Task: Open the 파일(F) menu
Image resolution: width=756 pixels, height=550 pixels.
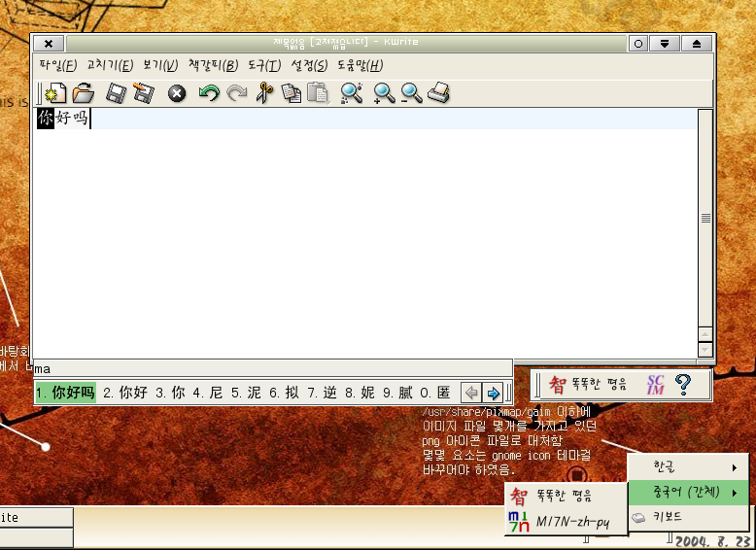Action: [x=57, y=66]
